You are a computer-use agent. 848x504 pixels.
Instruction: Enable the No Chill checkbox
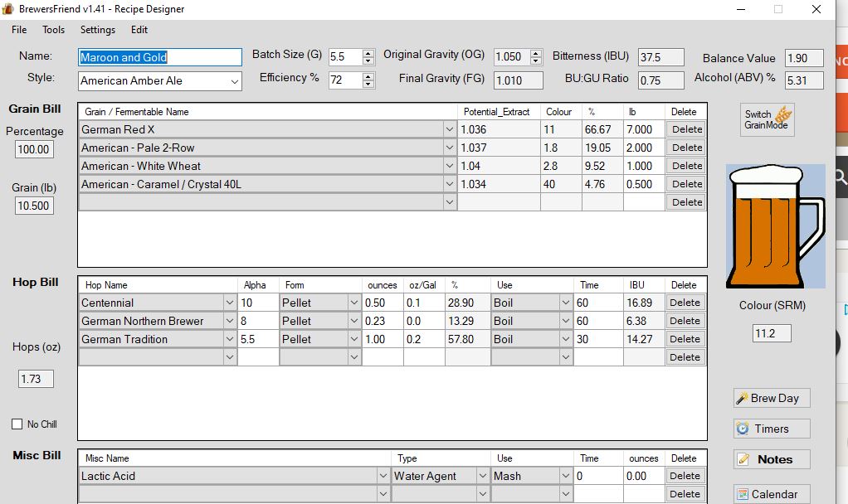[17, 424]
